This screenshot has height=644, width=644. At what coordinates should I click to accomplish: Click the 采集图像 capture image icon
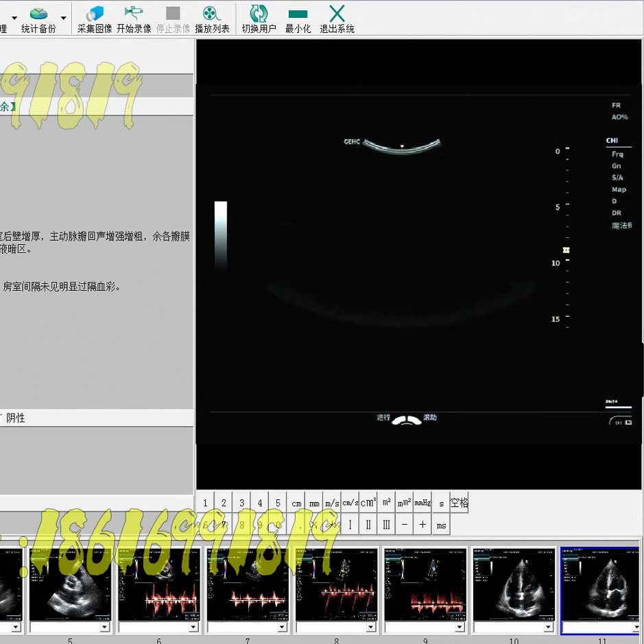coord(95,19)
